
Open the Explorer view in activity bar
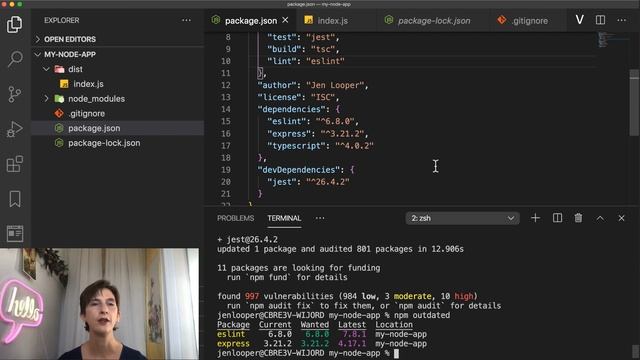(x=15, y=24)
